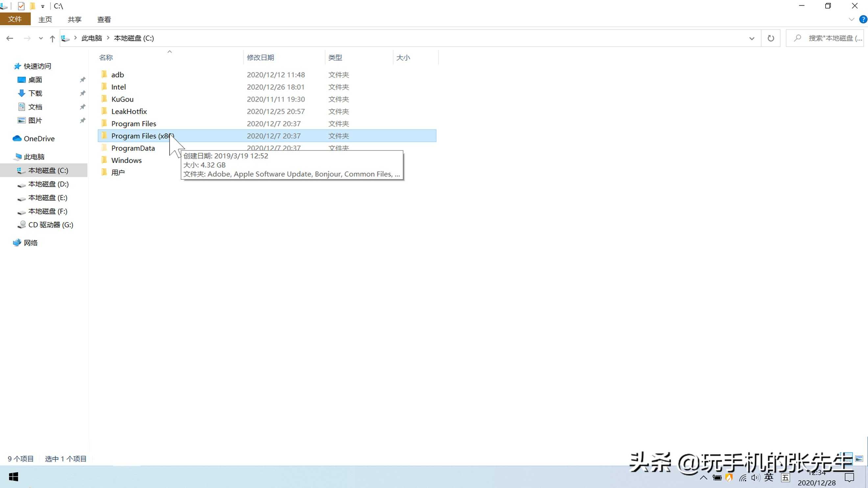868x488 pixels.
Task: Click 查看 menu tab
Action: 104,19
